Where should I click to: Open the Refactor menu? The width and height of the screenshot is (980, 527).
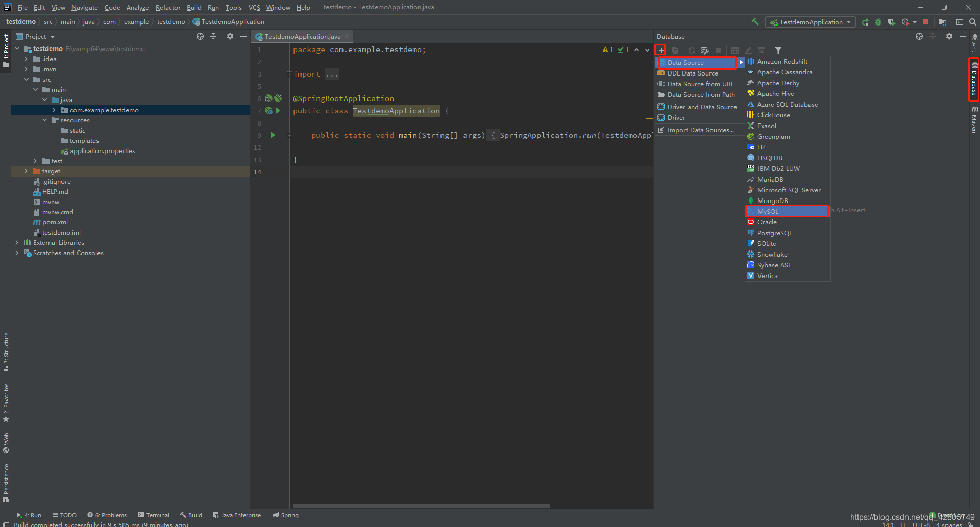tap(168, 7)
